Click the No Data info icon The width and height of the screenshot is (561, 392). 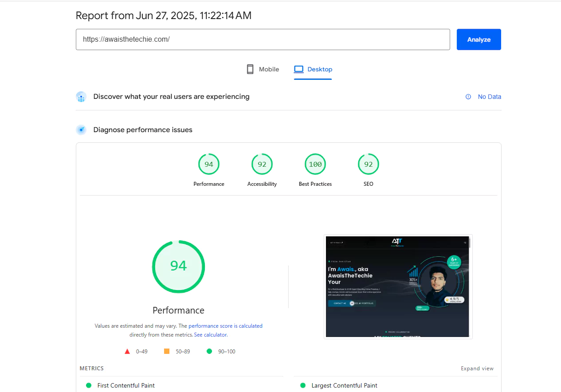click(468, 97)
